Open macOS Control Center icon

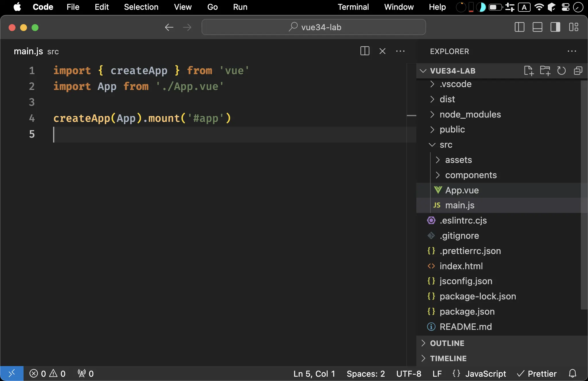click(x=566, y=7)
